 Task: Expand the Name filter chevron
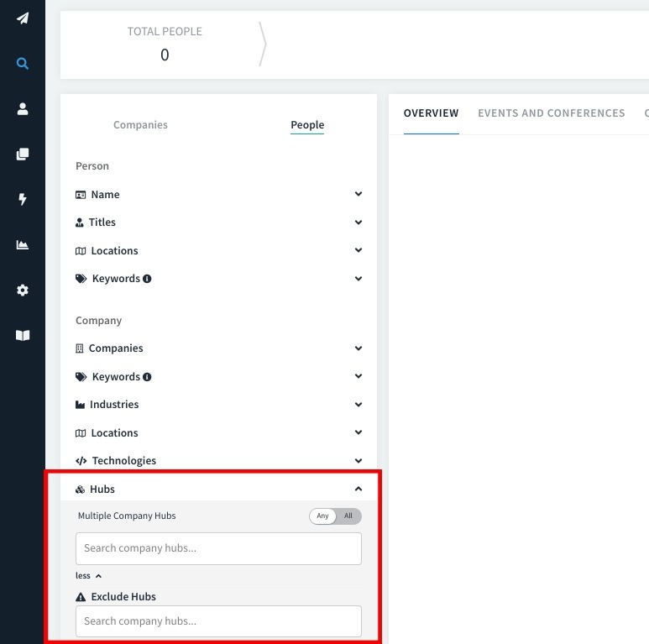click(x=359, y=194)
